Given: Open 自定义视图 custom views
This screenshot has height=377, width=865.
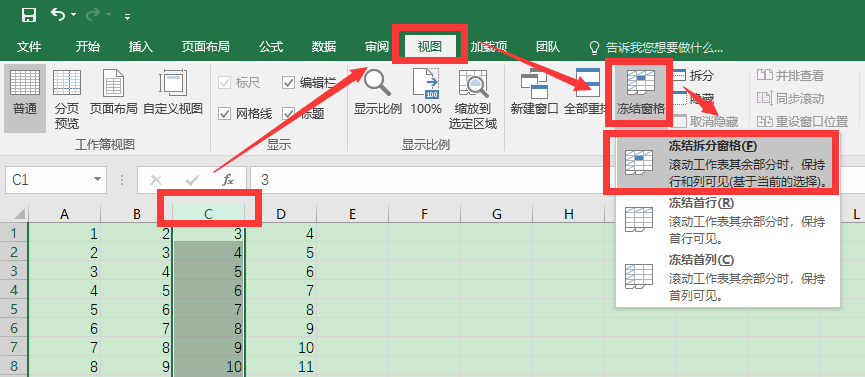Looking at the screenshot, I should click(x=173, y=93).
